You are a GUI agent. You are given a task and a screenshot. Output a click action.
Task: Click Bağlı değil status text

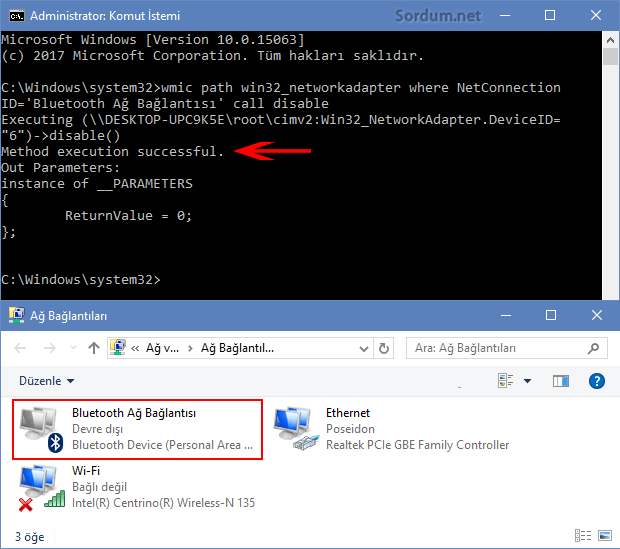100,487
